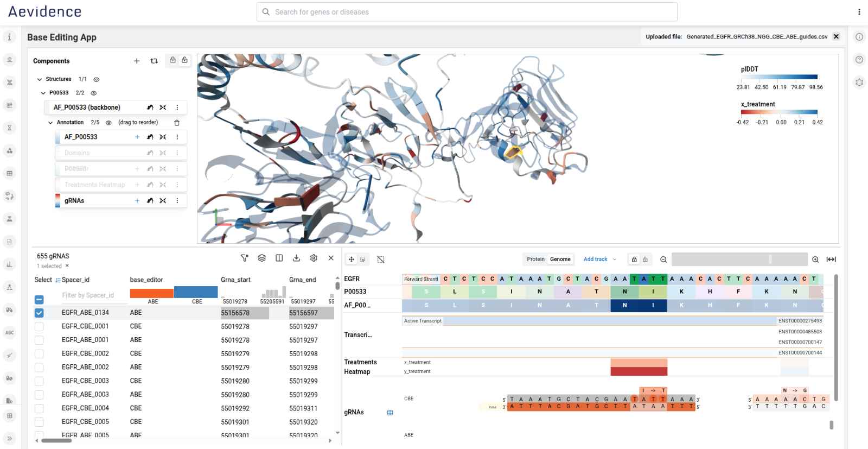Toggle visibility of Annotation group

click(x=108, y=123)
